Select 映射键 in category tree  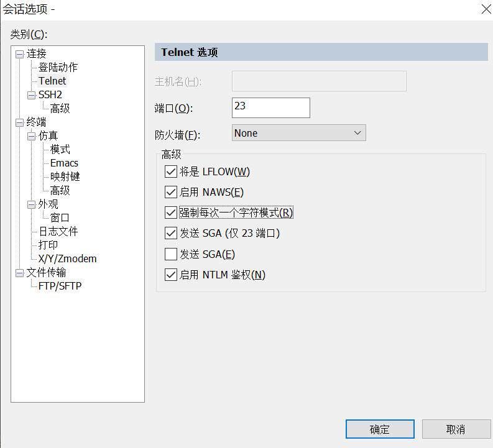point(65,176)
